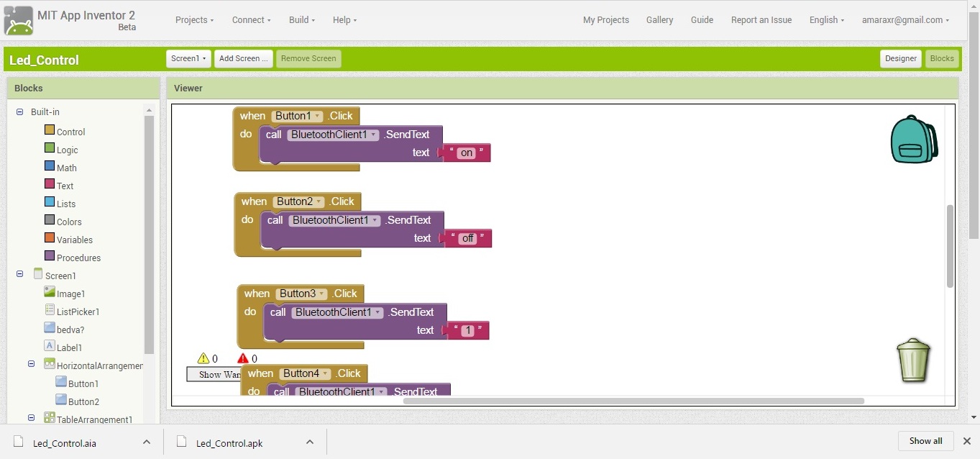The image size is (980, 459).
Task: Open the English language menu
Action: point(827,20)
